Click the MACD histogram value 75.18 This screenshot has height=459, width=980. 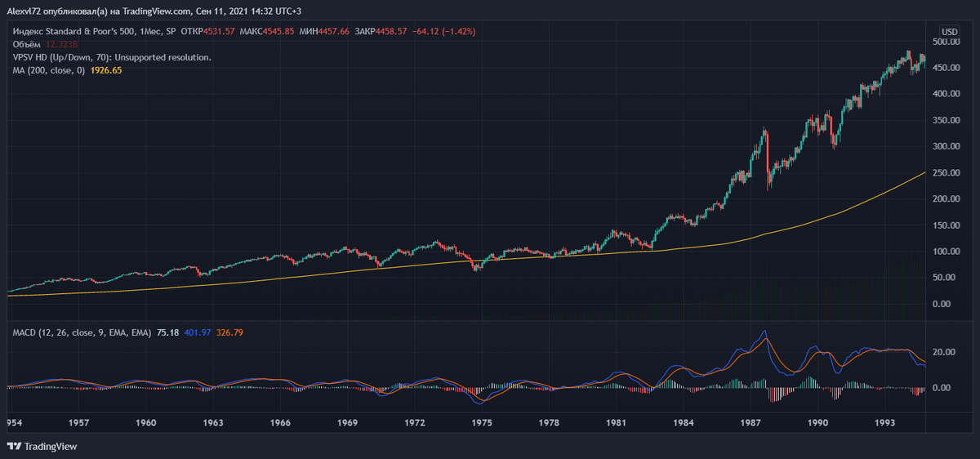point(167,332)
